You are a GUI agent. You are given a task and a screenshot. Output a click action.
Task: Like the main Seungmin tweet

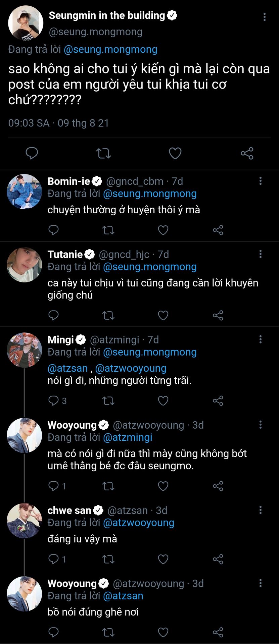175,153
